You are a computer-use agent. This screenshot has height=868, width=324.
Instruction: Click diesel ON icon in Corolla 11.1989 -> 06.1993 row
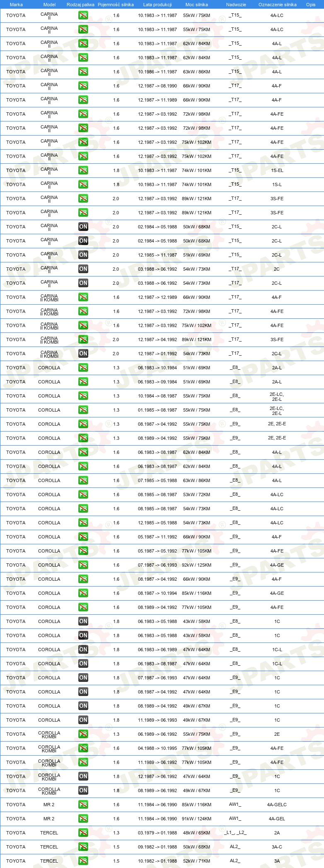click(83, 720)
